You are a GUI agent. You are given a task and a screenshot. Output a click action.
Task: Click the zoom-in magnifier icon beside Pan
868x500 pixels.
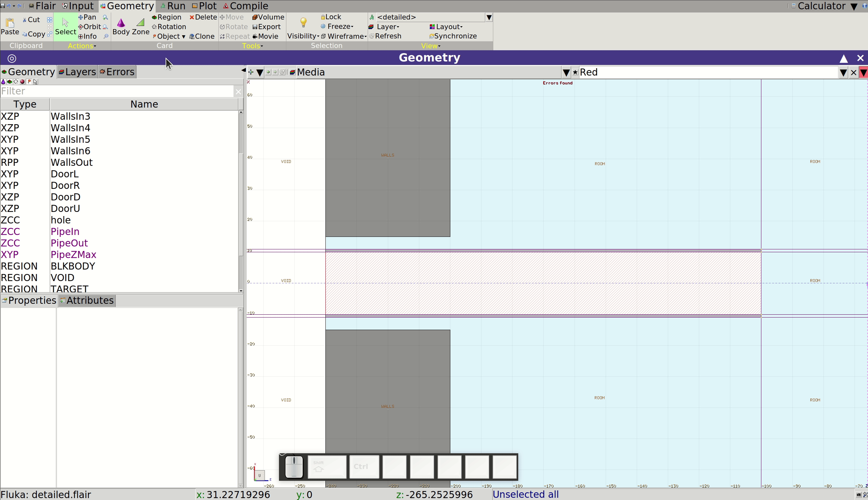[x=105, y=17]
